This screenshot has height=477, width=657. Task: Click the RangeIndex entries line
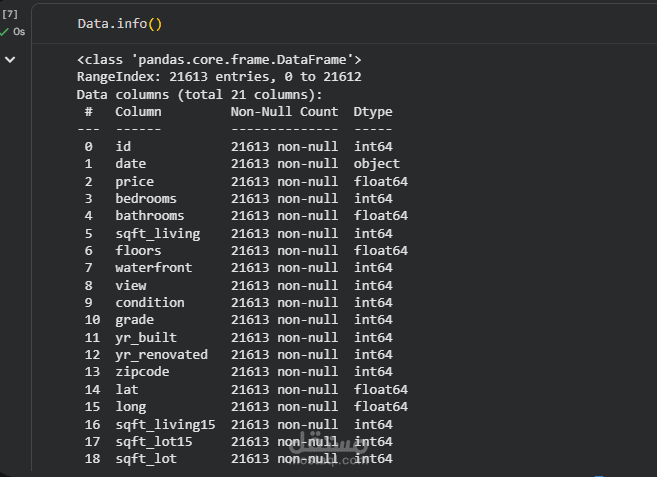click(219, 77)
